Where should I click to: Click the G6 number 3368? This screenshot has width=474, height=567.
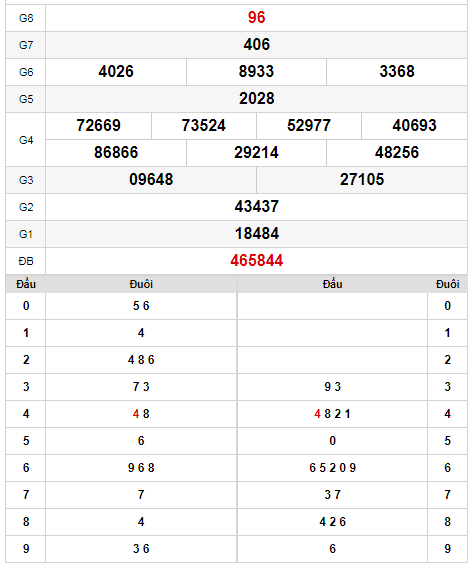(397, 72)
